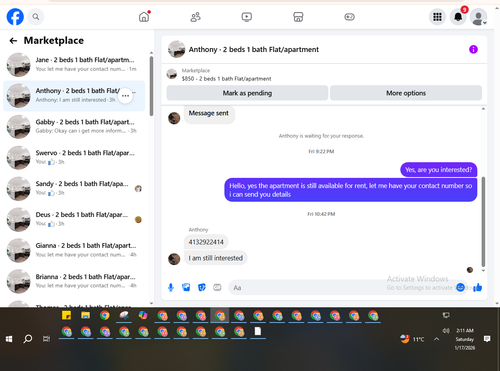The image size is (500, 371).
Task: Click the 'I am still interested' message
Action: (x=216, y=258)
